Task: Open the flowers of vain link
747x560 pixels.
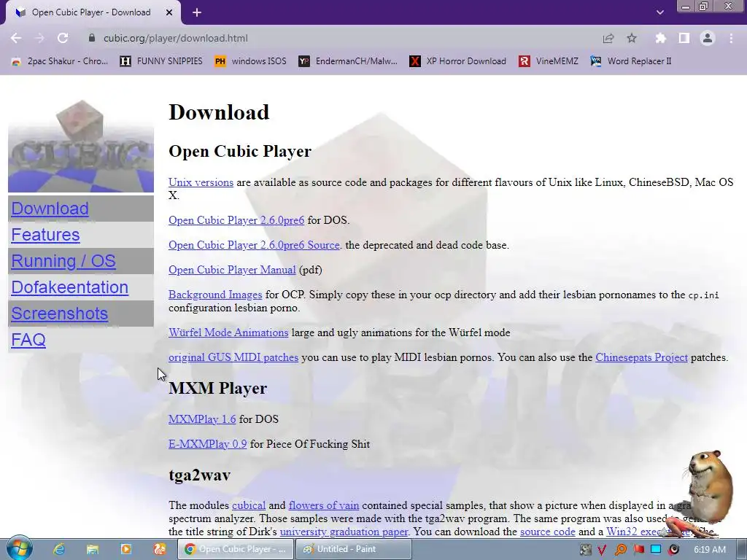Action: click(324, 505)
